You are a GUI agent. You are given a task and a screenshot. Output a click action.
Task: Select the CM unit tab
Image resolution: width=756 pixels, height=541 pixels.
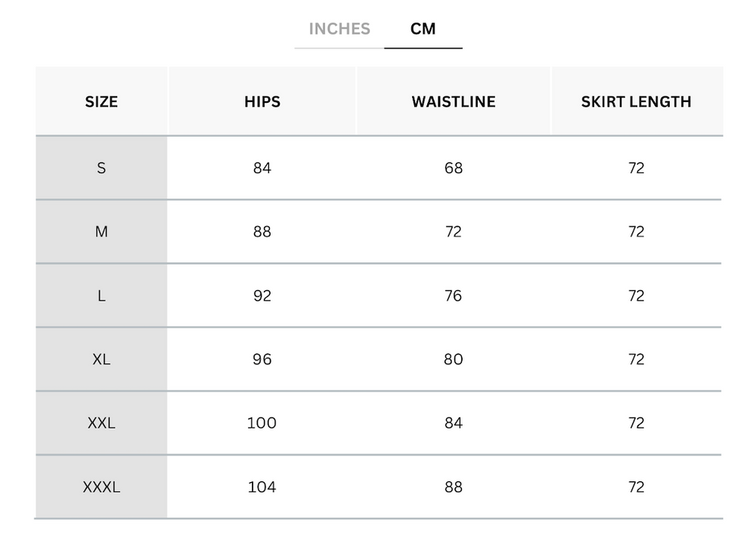click(423, 29)
